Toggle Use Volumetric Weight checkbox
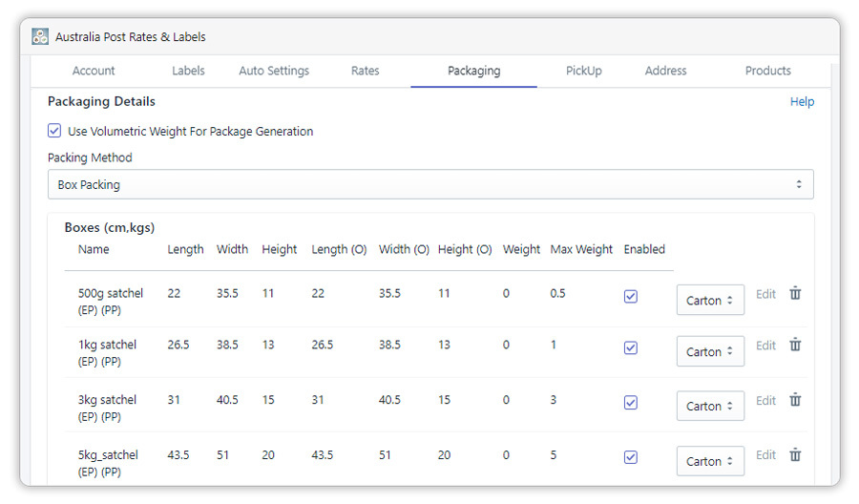This screenshot has width=859, height=504. (54, 131)
